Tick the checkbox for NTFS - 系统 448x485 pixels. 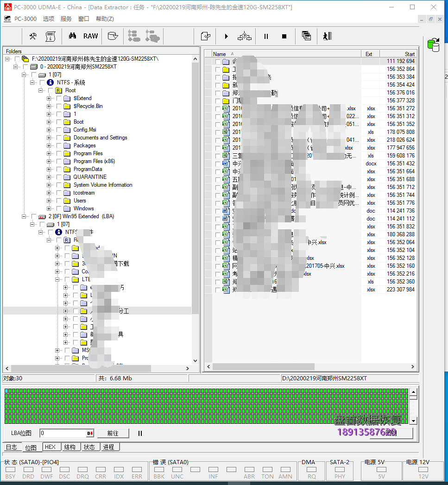coord(42,82)
